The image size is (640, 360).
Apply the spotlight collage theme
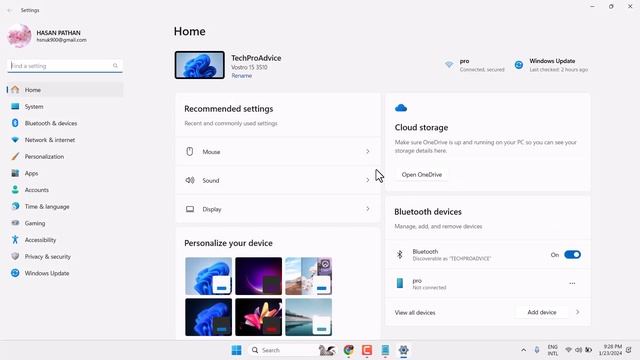(x=309, y=276)
